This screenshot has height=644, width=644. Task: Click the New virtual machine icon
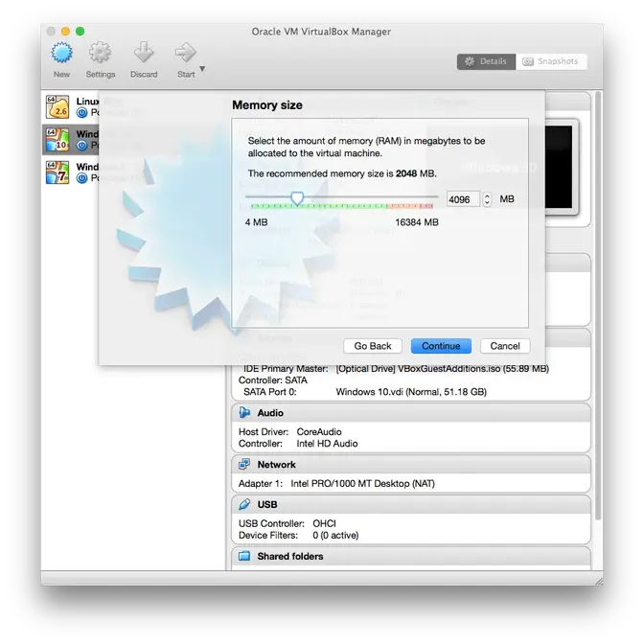click(x=61, y=53)
